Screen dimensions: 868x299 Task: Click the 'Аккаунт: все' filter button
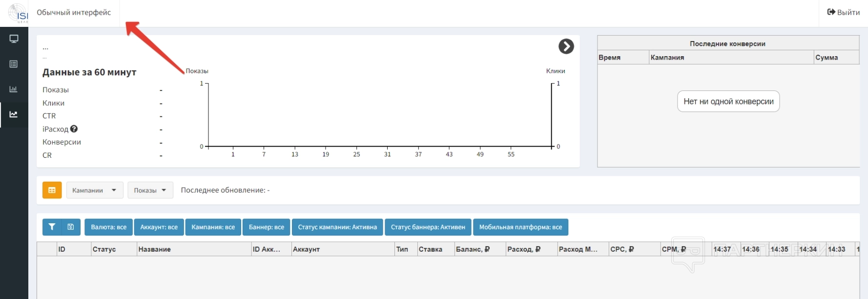159,227
